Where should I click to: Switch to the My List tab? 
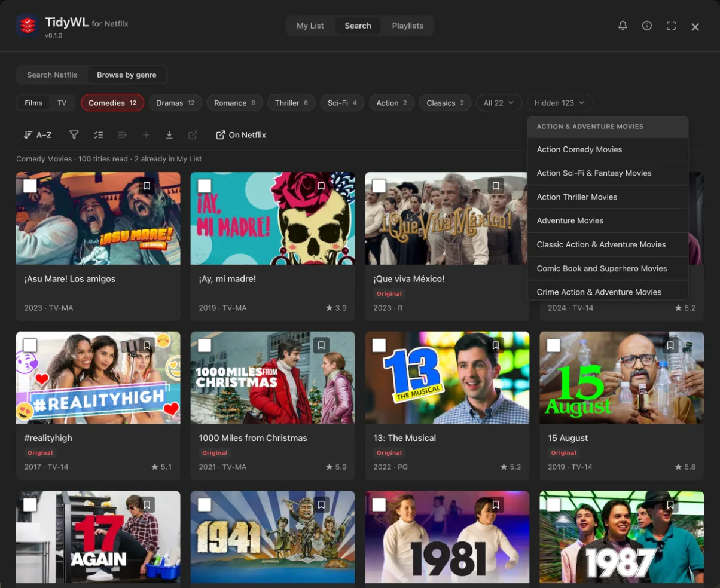[x=310, y=26]
